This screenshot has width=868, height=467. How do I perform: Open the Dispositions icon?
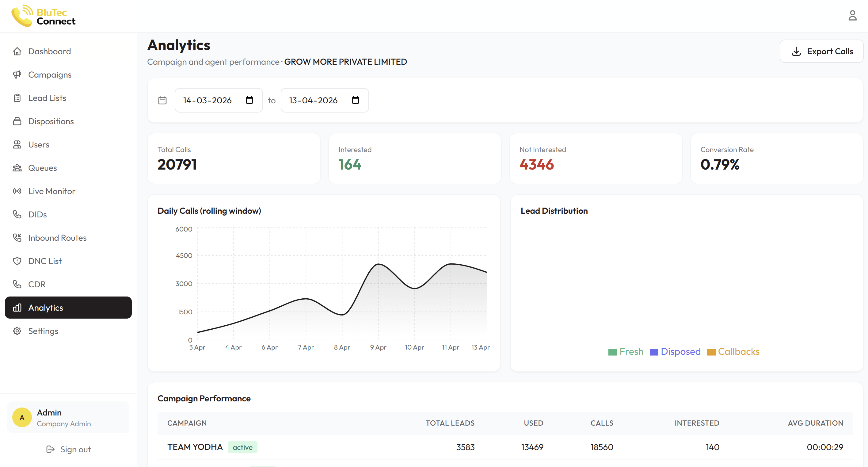pyautogui.click(x=17, y=121)
